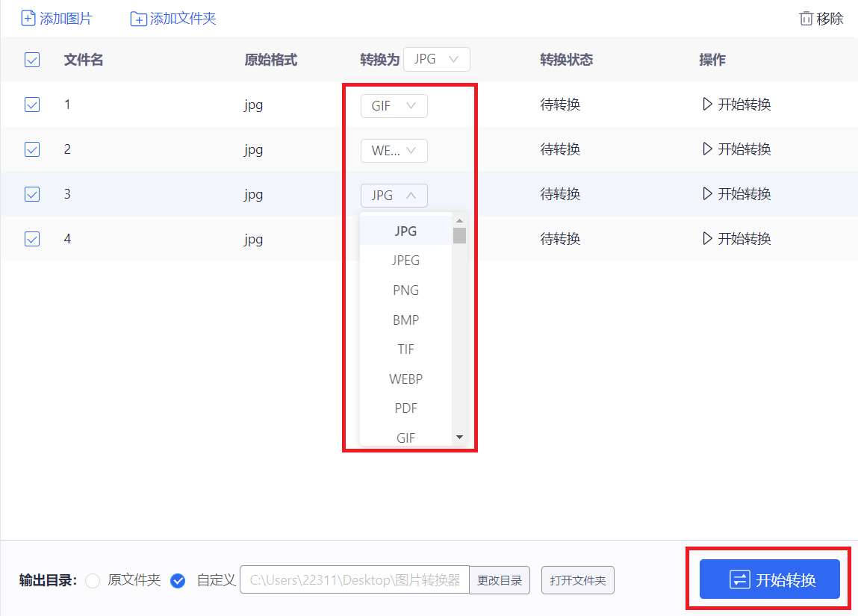This screenshot has height=616, width=858.
Task: Select PDF from the format list
Action: (x=405, y=408)
